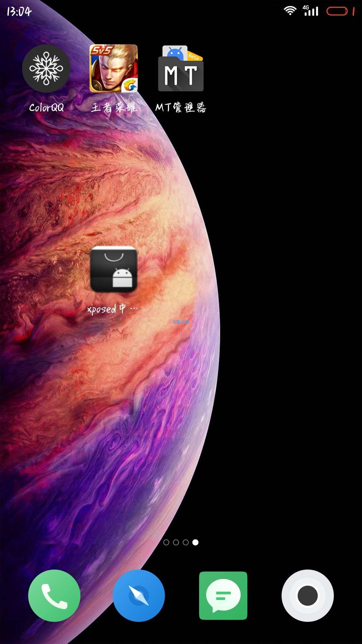Open the blue compass browser icon

coord(139,595)
